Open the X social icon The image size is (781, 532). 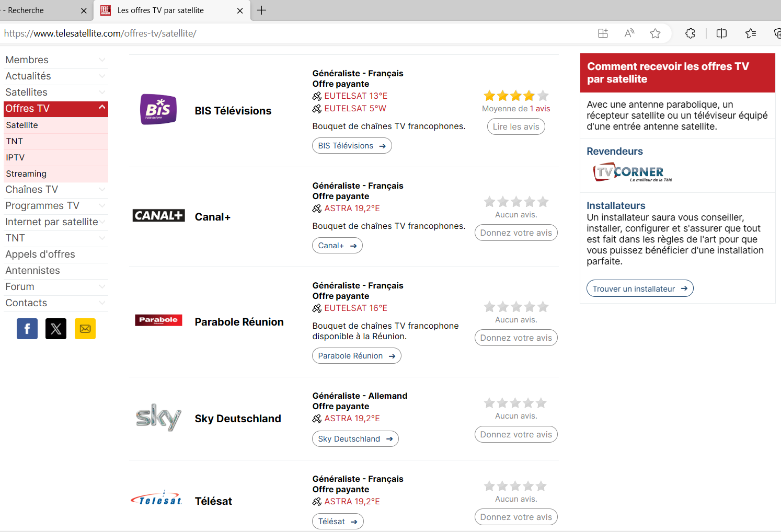[56, 329]
